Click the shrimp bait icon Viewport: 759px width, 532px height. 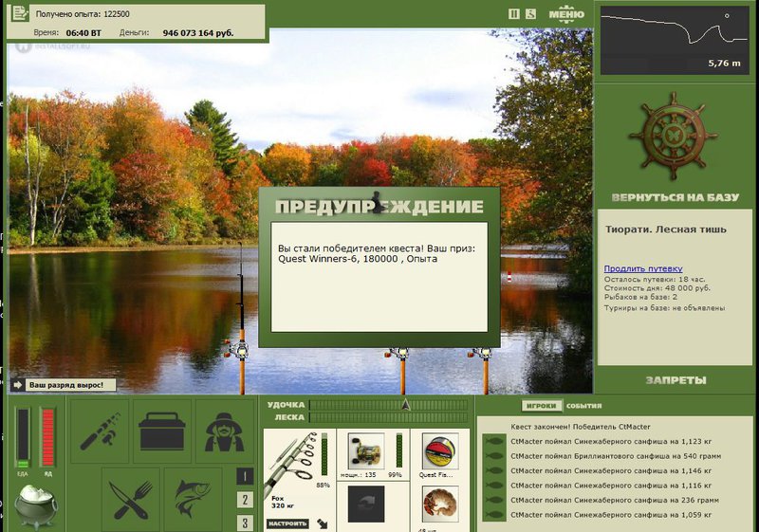440,504
